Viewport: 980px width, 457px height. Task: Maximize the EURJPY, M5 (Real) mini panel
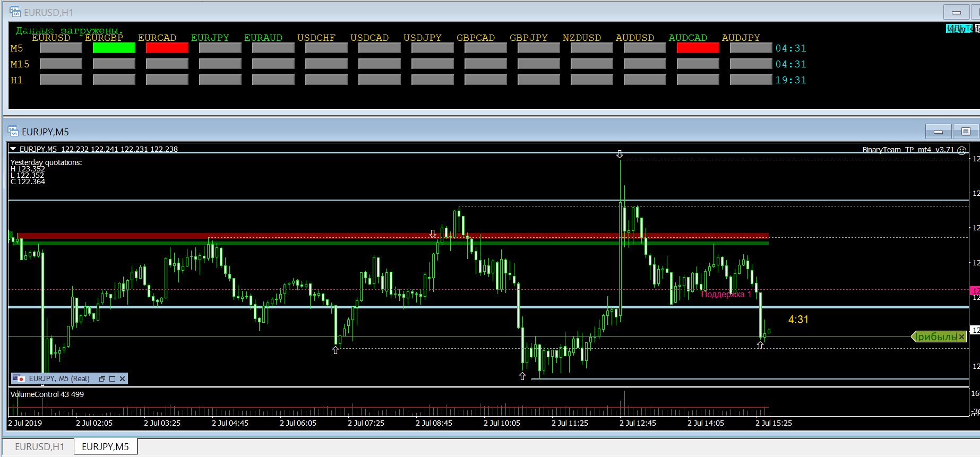click(112, 378)
